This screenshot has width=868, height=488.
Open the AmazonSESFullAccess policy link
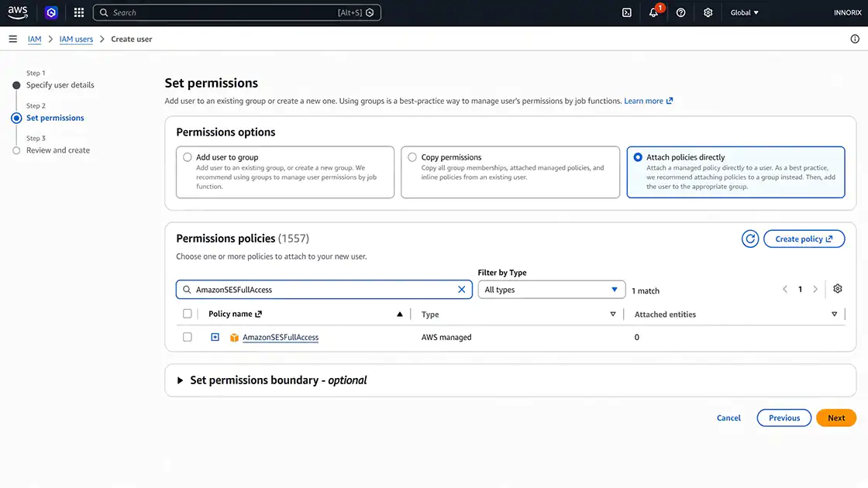tap(280, 337)
